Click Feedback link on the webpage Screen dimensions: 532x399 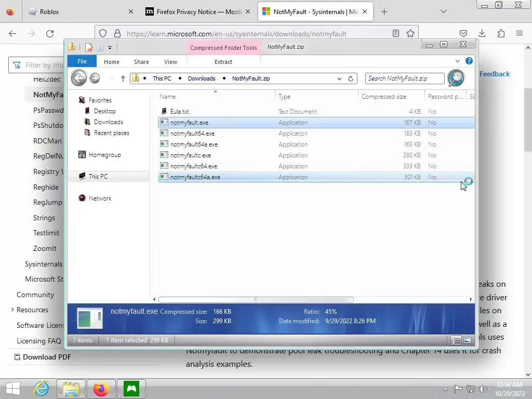[x=495, y=74]
